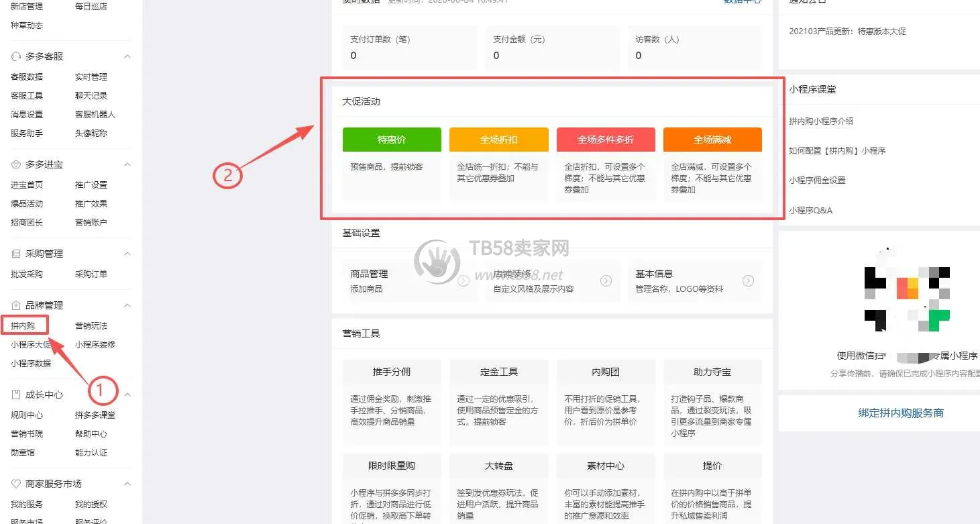Open 客服工具 in sidebar
The height and width of the screenshot is (524, 980).
click(x=27, y=96)
